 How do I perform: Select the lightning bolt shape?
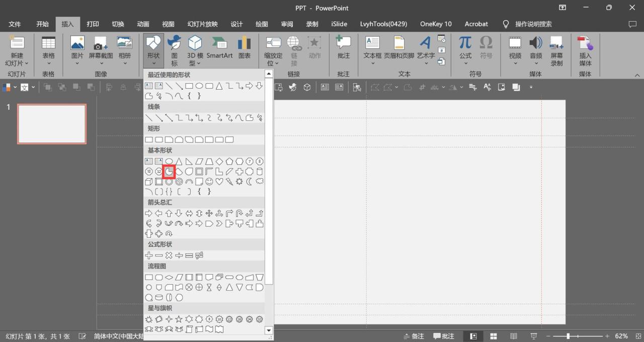click(x=229, y=181)
